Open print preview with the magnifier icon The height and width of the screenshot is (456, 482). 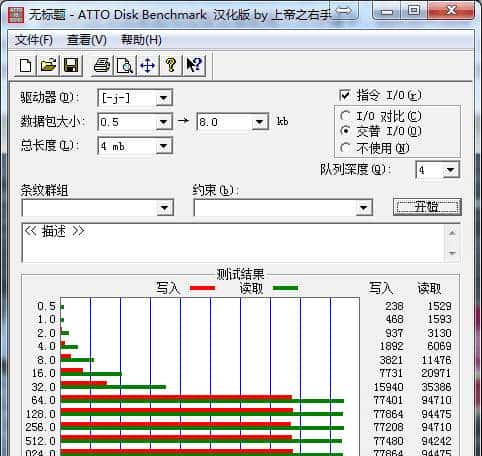(x=125, y=65)
